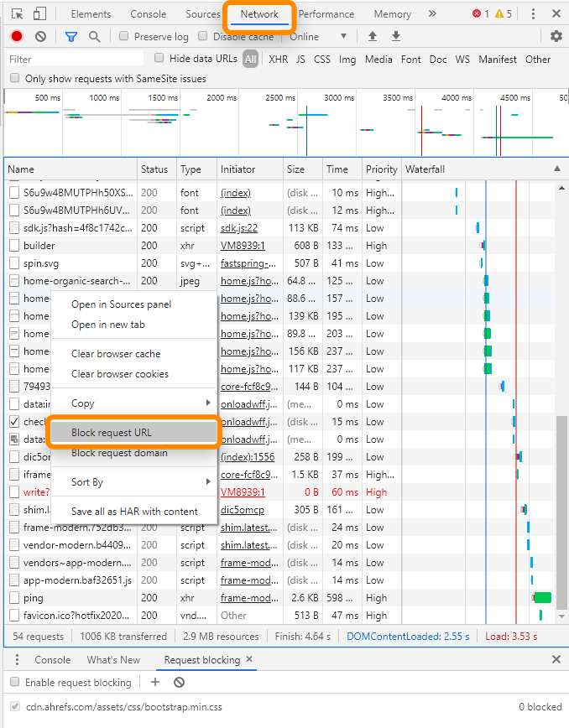Add a request blocking pattern
Screen dimensions: 569x728
tap(155, 682)
